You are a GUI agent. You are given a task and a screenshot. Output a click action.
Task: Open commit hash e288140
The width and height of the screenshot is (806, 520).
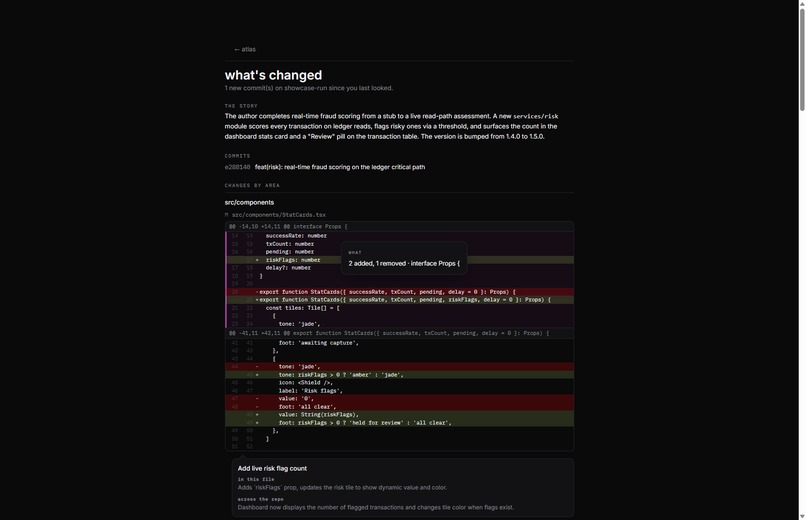(x=237, y=167)
